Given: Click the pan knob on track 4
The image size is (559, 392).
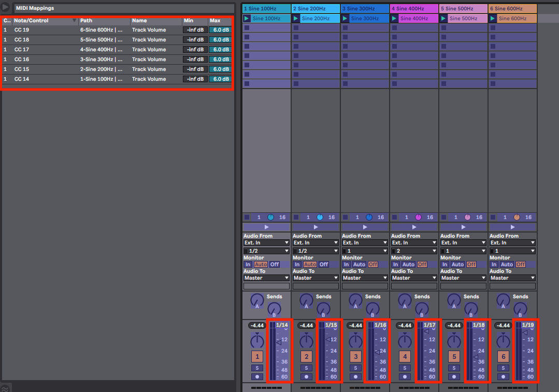Looking at the screenshot, I should pos(405,341).
